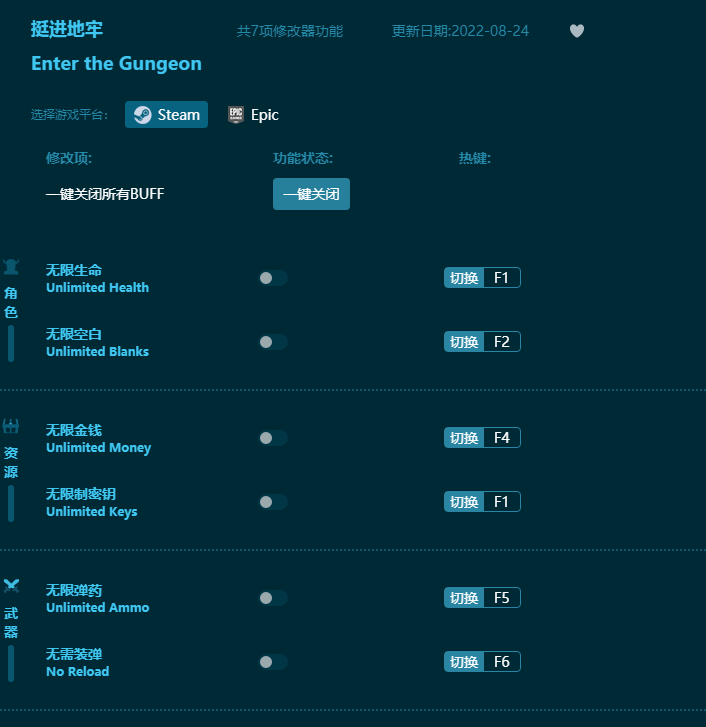Screen dimensions: 706x727
Task: Click the 一键关闭 button
Action: pyautogui.click(x=311, y=194)
